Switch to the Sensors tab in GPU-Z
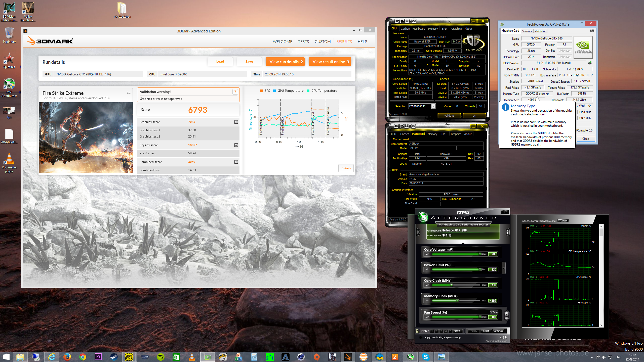This screenshot has width=644, height=362. click(x=527, y=31)
